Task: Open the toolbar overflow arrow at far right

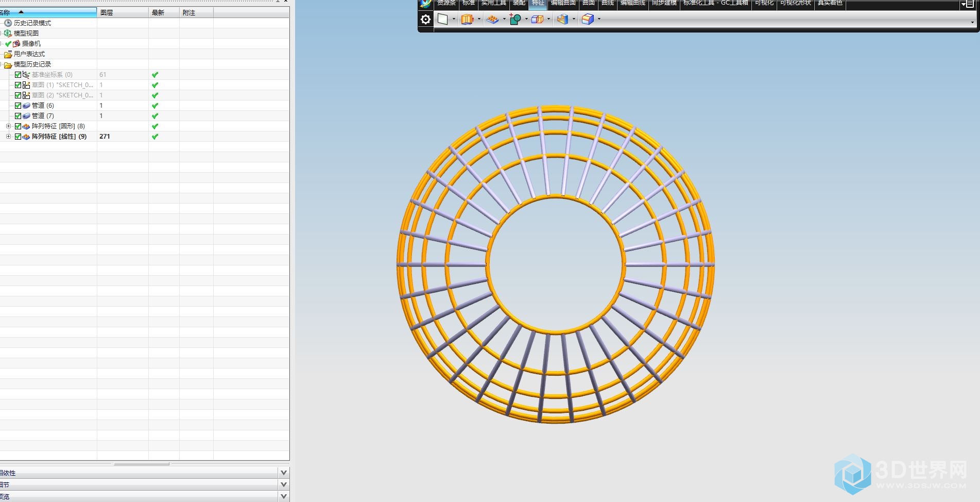Action: click(x=972, y=22)
